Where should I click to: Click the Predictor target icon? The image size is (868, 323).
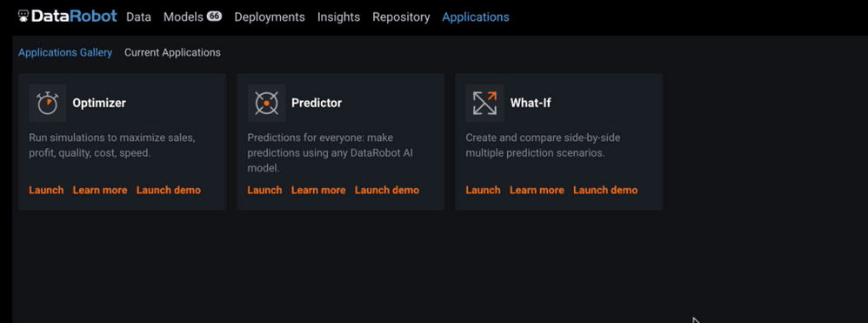[266, 103]
